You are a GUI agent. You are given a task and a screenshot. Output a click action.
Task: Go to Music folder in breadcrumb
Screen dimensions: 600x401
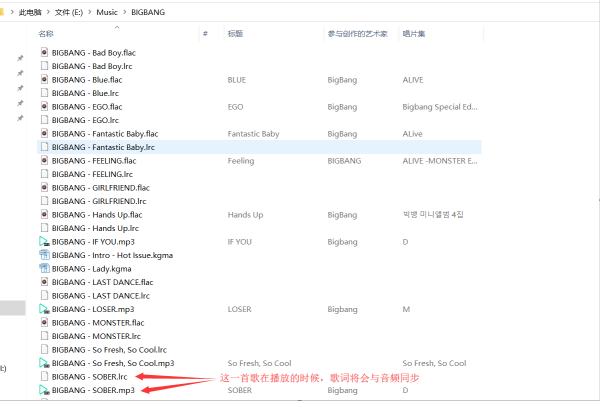coord(107,12)
